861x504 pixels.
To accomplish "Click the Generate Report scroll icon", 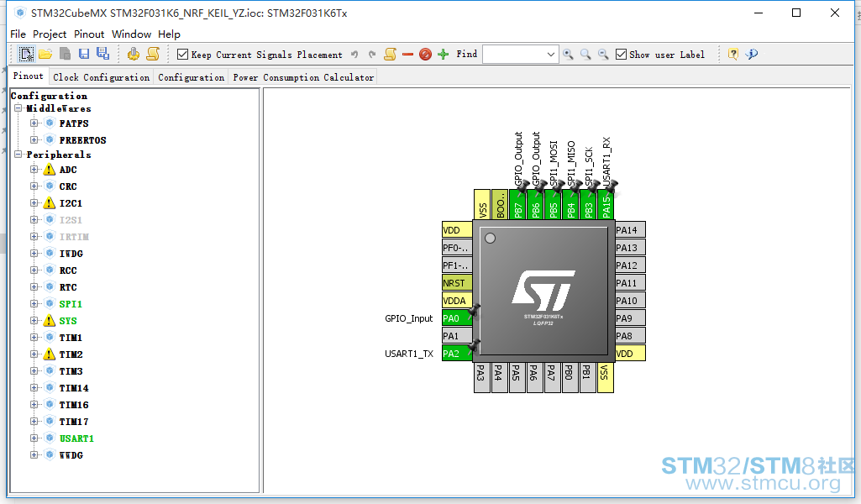I will (153, 54).
